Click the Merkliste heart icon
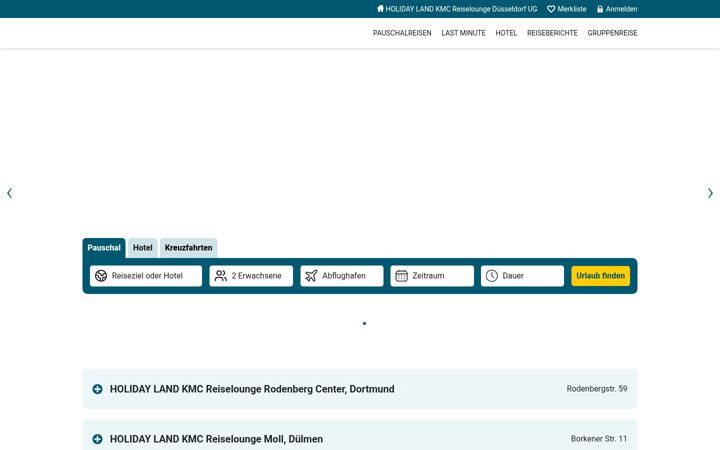This screenshot has width=720, height=450. pos(551,9)
